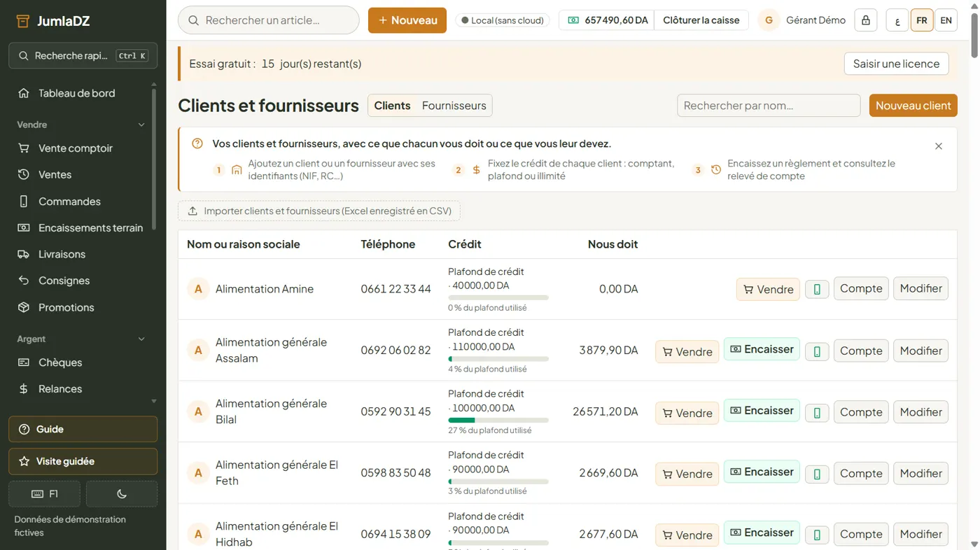980x550 pixels.
Task: Click the phone icon in Alimentation Amine row
Action: [817, 289]
